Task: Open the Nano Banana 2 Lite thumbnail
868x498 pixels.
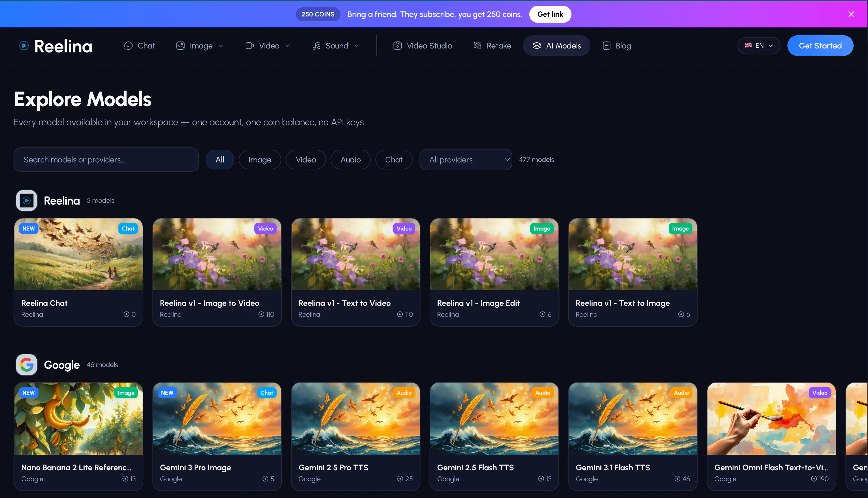Action: pyautogui.click(x=78, y=419)
